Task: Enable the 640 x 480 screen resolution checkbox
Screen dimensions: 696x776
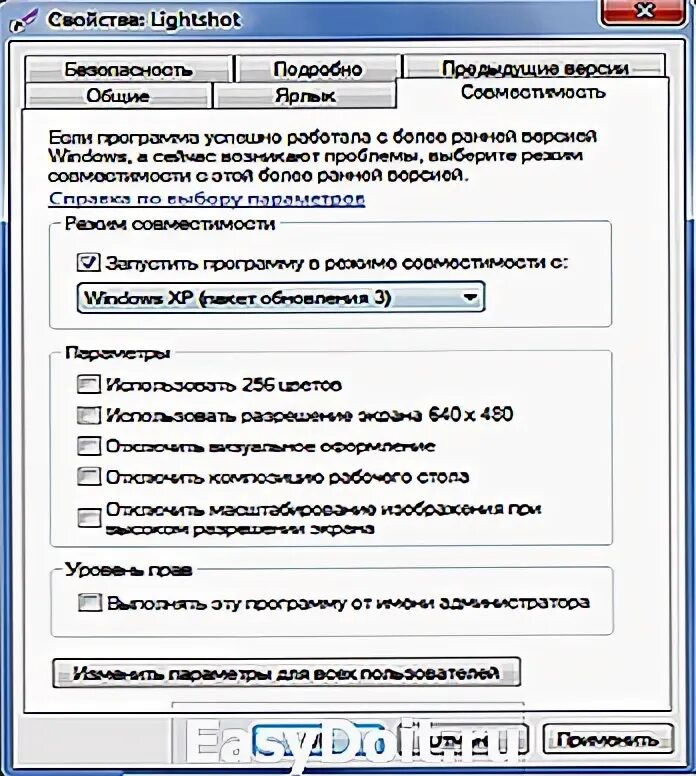Action: (x=89, y=415)
